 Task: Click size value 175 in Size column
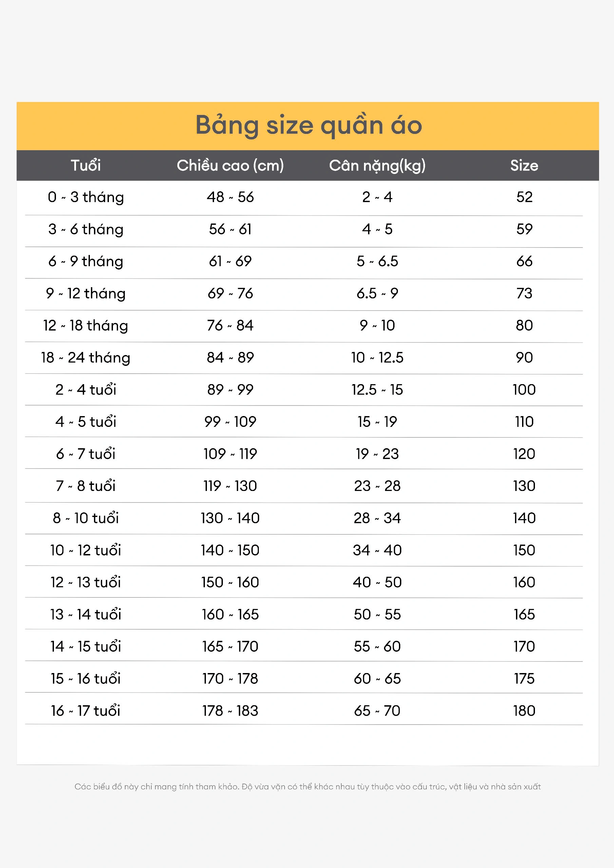(x=524, y=679)
